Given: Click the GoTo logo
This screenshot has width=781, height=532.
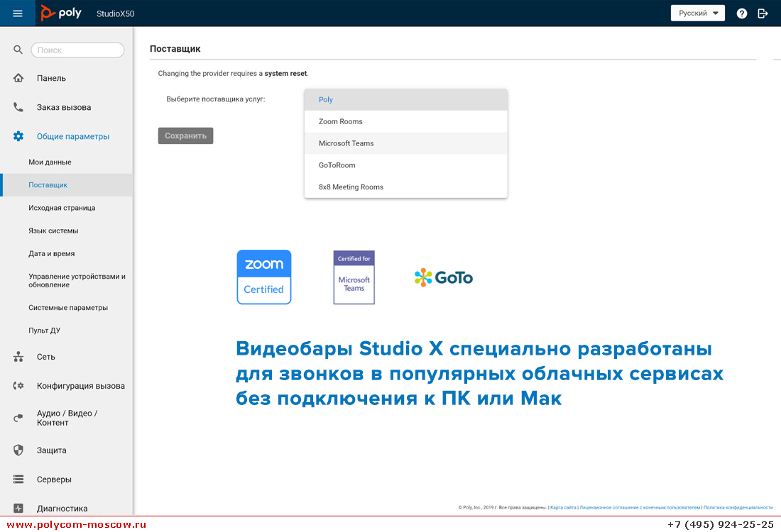Looking at the screenshot, I should point(443,277).
